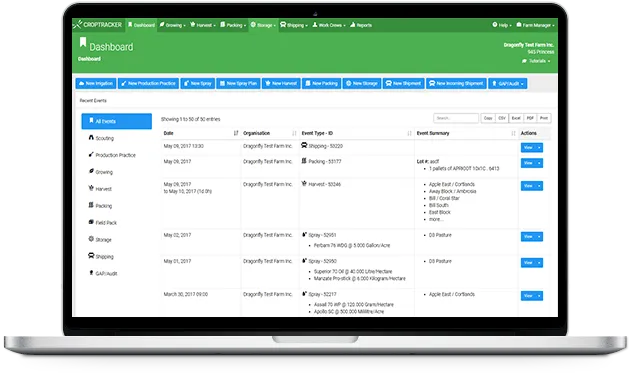Open dropdown arrow for Packing - 53177 row

point(539,163)
